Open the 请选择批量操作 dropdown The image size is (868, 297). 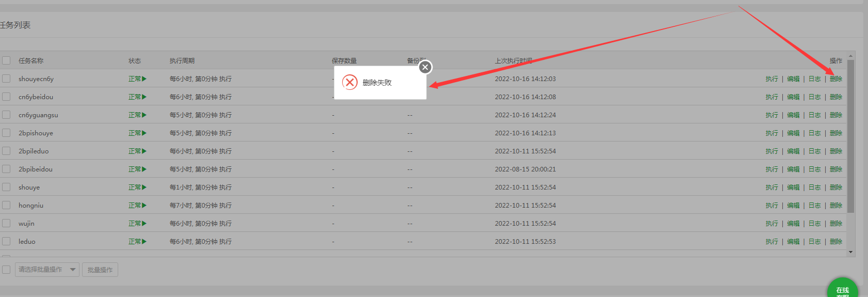(47, 270)
